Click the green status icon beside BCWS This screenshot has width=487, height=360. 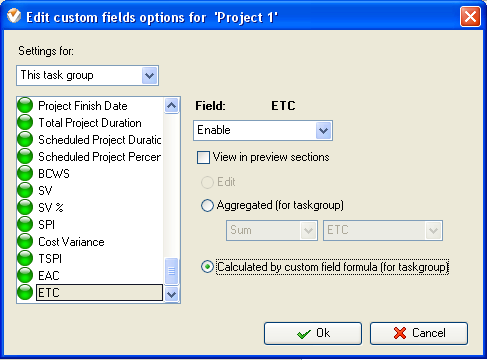tap(25, 173)
